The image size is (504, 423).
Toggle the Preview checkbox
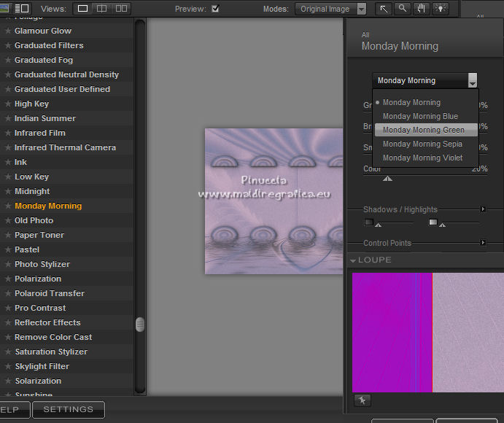point(215,9)
